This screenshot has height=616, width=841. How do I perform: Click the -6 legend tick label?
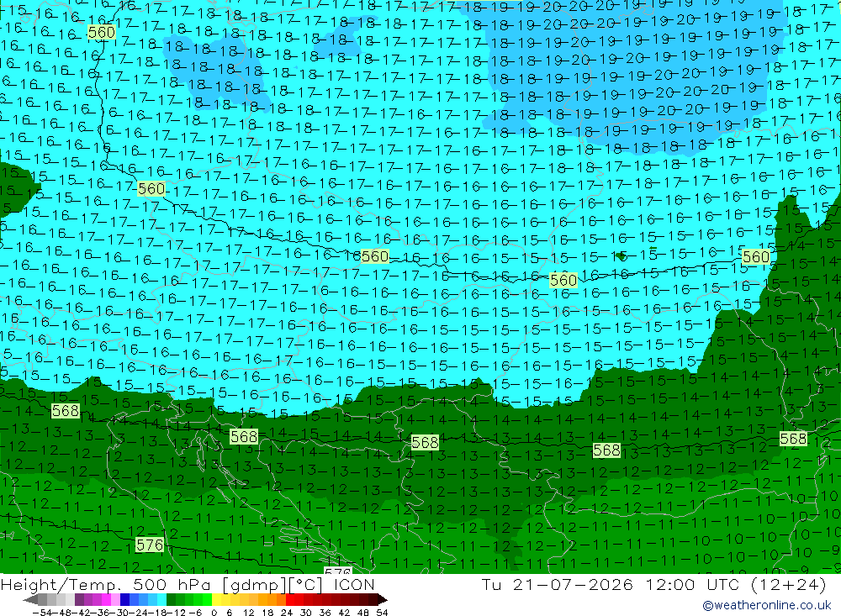195,613
